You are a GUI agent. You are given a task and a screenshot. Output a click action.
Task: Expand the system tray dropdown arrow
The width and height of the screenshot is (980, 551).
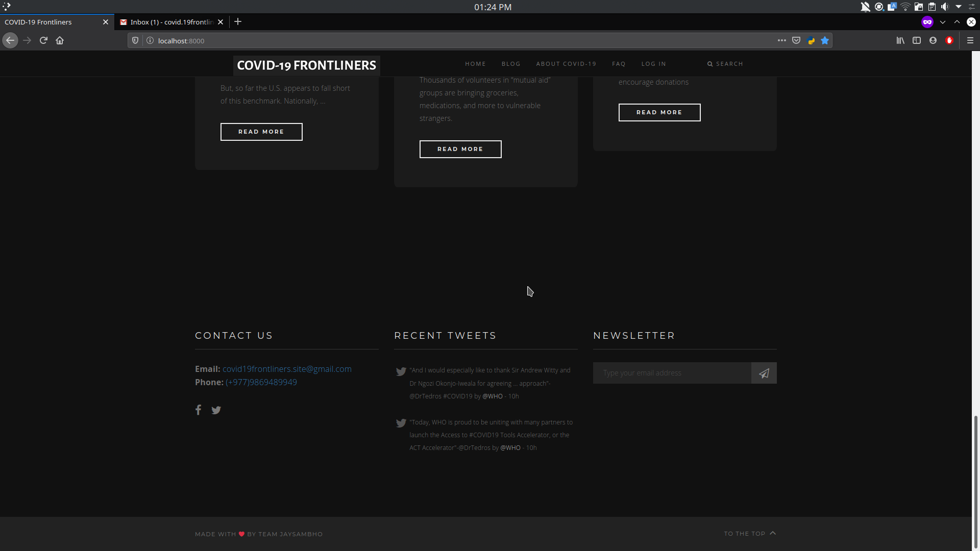click(x=959, y=7)
